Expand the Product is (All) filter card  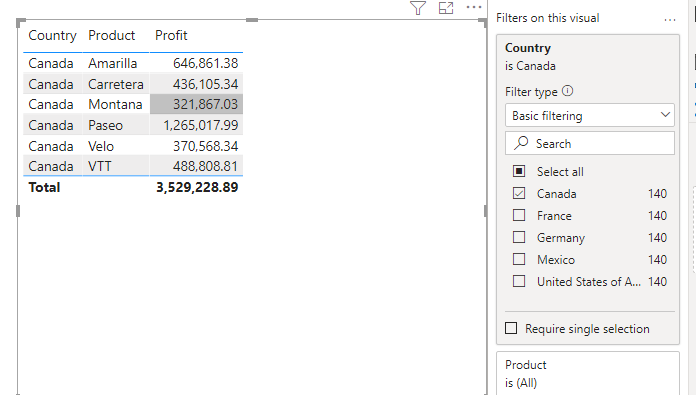pyautogui.click(x=588, y=373)
